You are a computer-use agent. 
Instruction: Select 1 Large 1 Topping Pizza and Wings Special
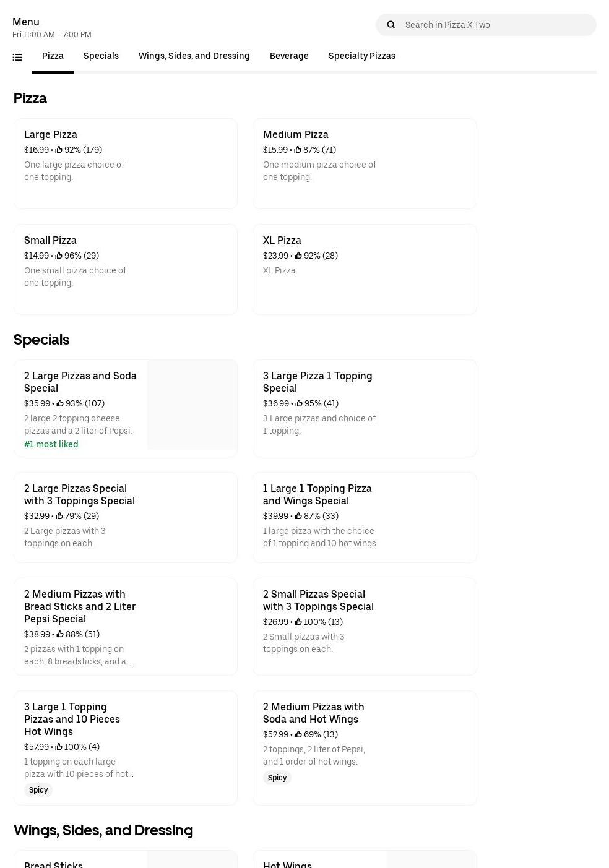point(364,517)
